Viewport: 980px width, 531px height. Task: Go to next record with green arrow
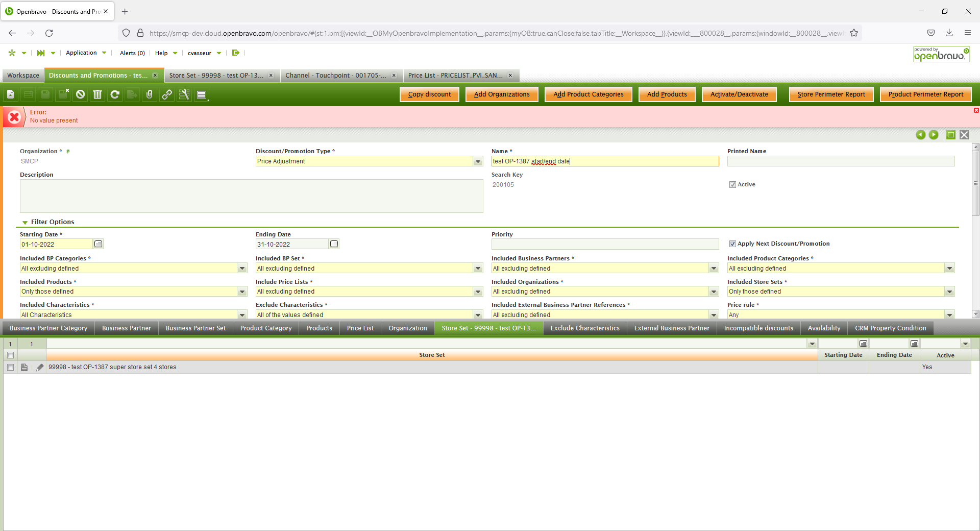click(x=934, y=135)
